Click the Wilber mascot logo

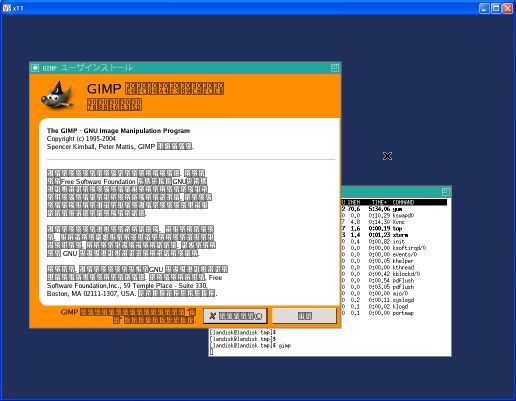pos(58,94)
